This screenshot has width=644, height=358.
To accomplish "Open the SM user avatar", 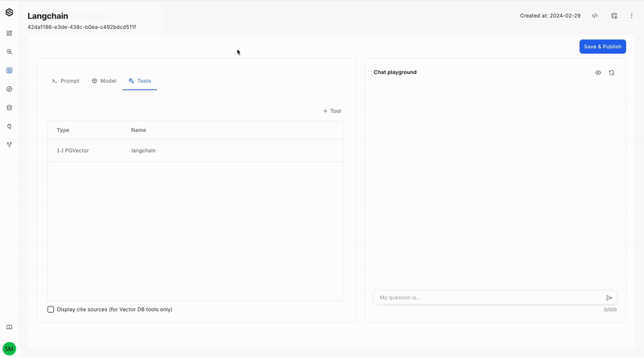I will pos(9,348).
